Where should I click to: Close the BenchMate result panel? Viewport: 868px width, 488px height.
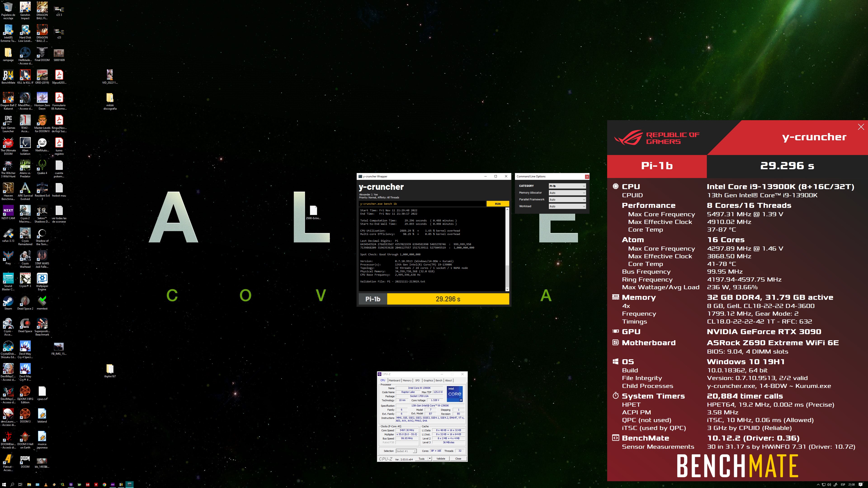(x=861, y=127)
